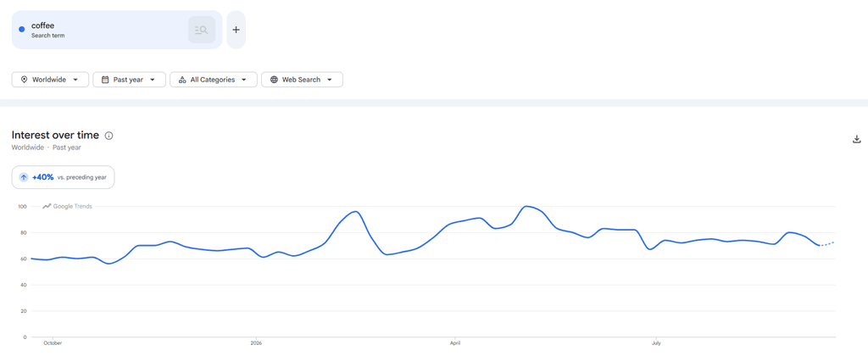
Task: Click the dotted forecast end of the trend line
Action: pyautogui.click(x=827, y=243)
